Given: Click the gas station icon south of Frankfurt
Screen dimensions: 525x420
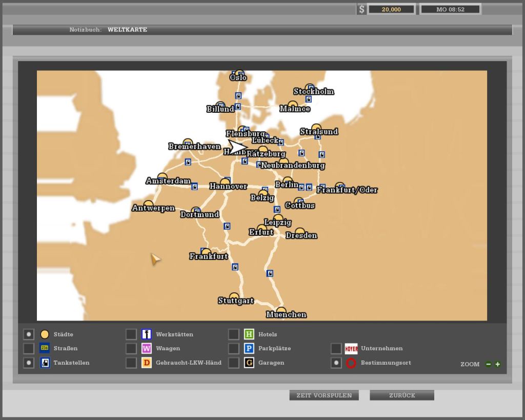Looking at the screenshot, I should pyautogui.click(x=235, y=267).
